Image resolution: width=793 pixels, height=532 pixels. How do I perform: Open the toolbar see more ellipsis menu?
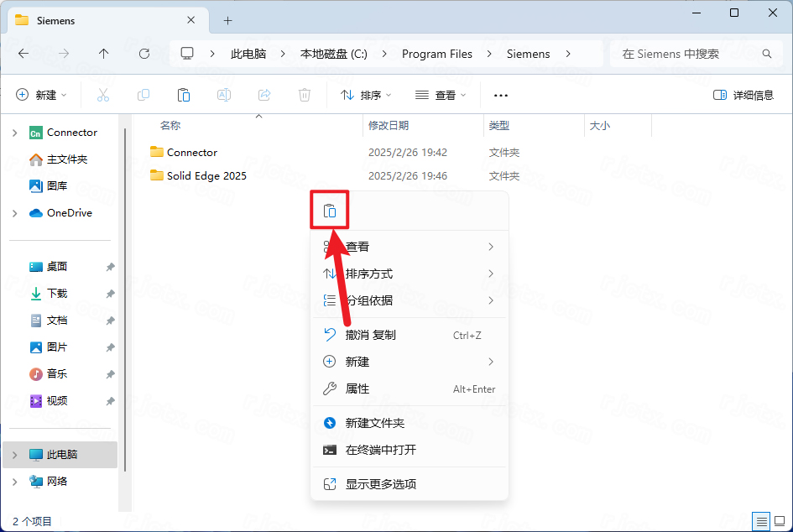click(501, 95)
